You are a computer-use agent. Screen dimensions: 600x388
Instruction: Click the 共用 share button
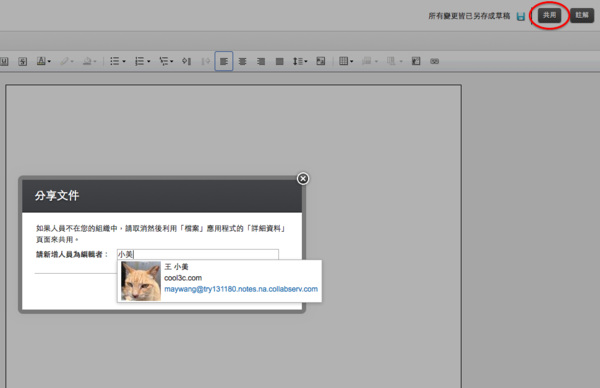click(x=549, y=15)
